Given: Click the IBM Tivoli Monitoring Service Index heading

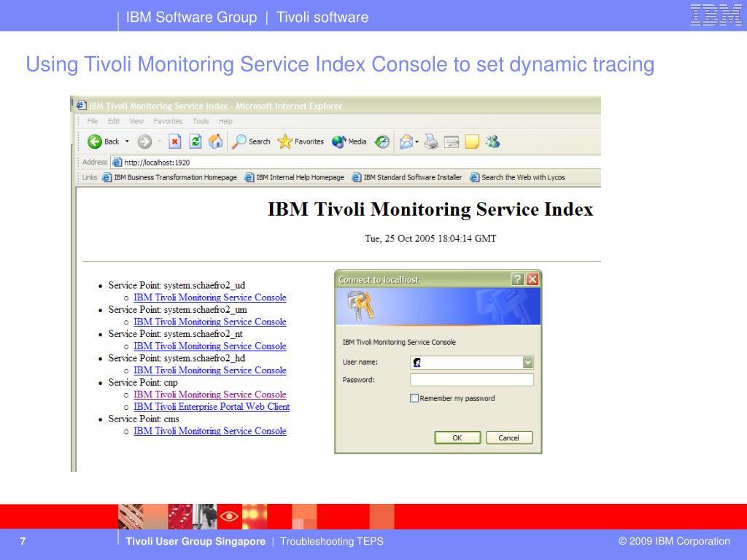Looking at the screenshot, I should 430,209.
